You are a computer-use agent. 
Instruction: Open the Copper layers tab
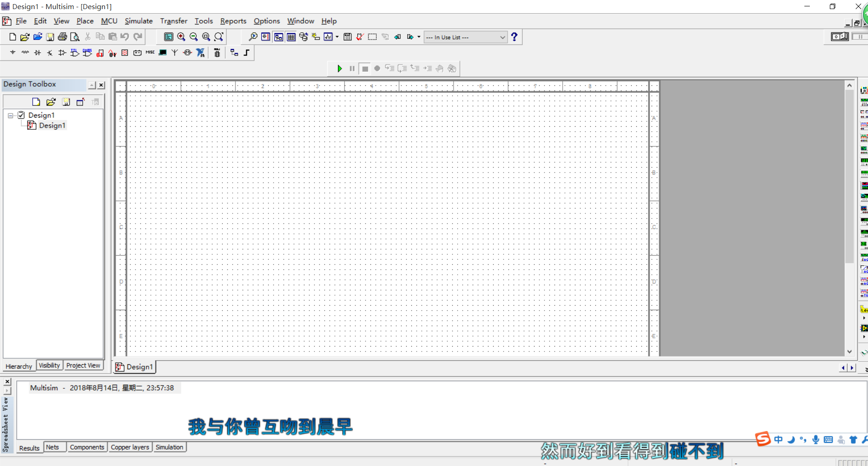coord(130,447)
